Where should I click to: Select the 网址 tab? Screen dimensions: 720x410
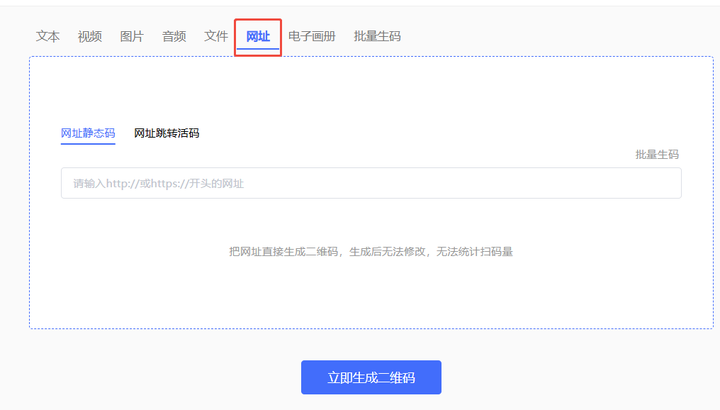point(258,36)
